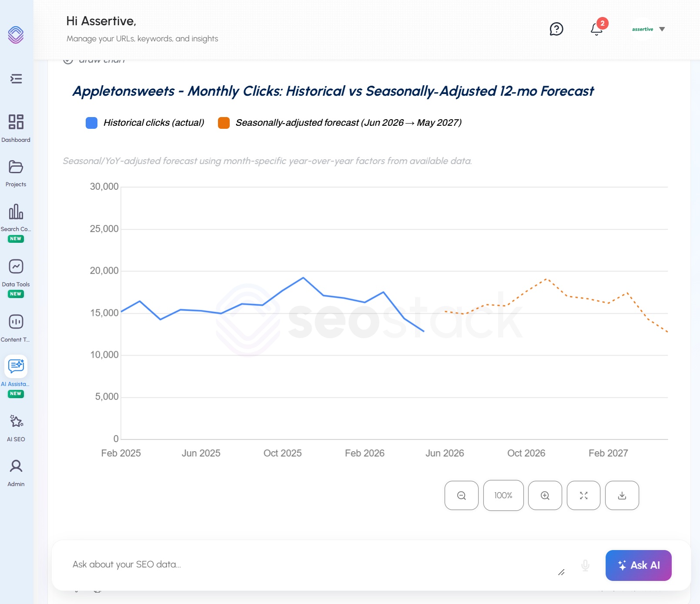700x604 pixels.
Task: Click the Jun 2026 axis label
Action: pyautogui.click(x=445, y=453)
